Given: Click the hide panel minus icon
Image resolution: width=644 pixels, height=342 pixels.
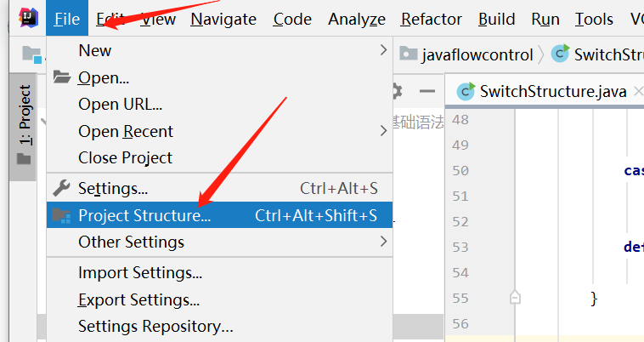Looking at the screenshot, I should (x=427, y=91).
